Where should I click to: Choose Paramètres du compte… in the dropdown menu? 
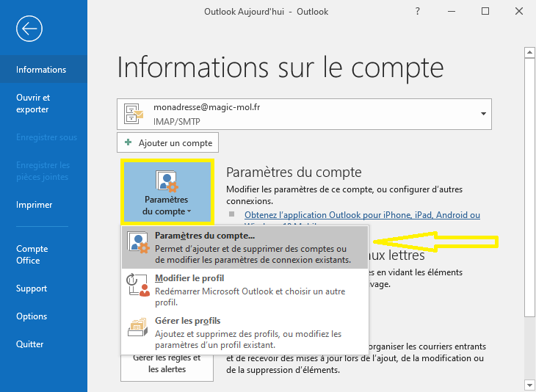click(x=245, y=247)
